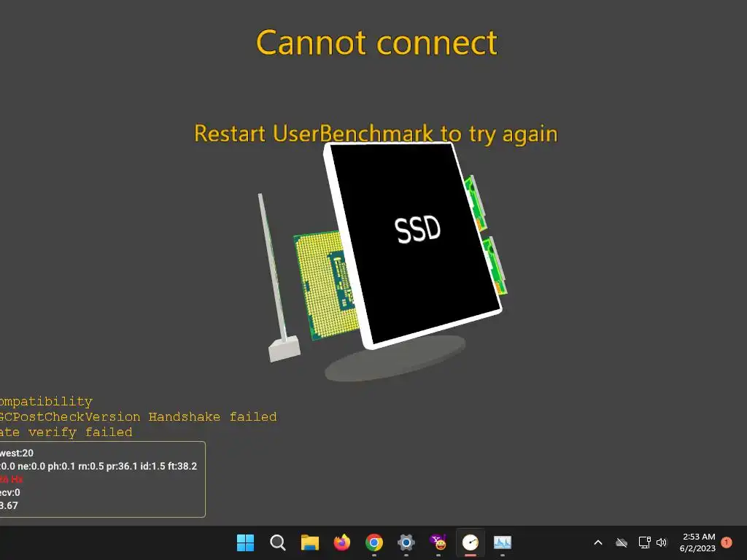
Task: Open the gear Settings app in taskbar
Action: [x=406, y=542]
